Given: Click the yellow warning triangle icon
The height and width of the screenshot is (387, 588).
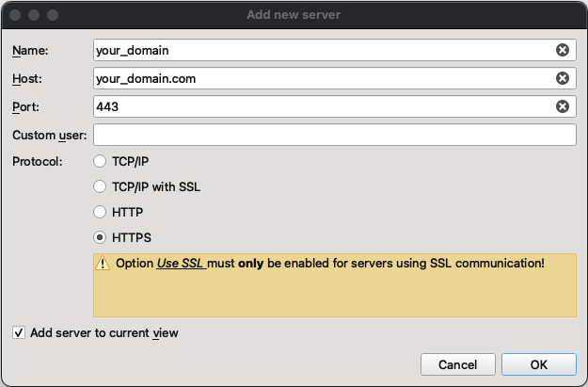Looking at the screenshot, I should (x=103, y=264).
